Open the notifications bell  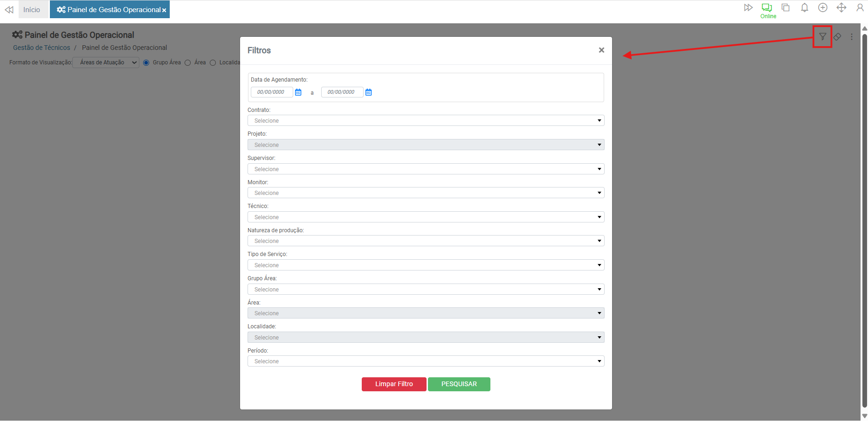pyautogui.click(x=804, y=8)
